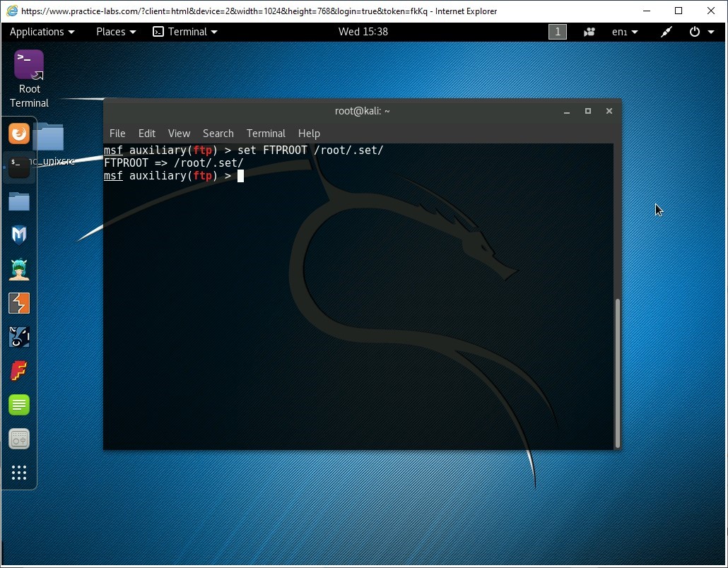Open the Files manager in dock

click(19, 201)
